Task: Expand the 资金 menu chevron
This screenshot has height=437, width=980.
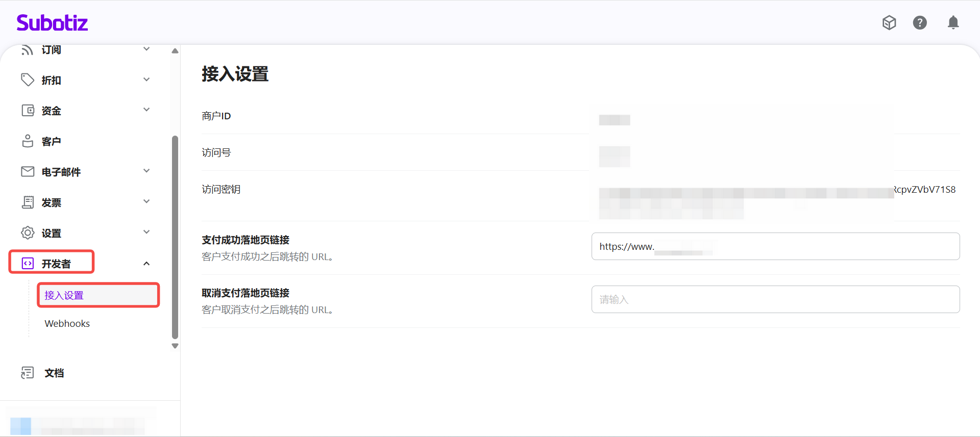Action: click(x=146, y=110)
